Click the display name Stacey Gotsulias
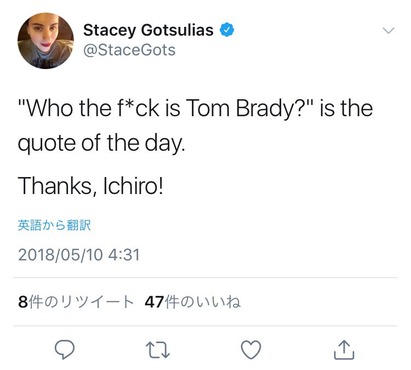This screenshot has width=411, height=370. [x=148, y=30]
